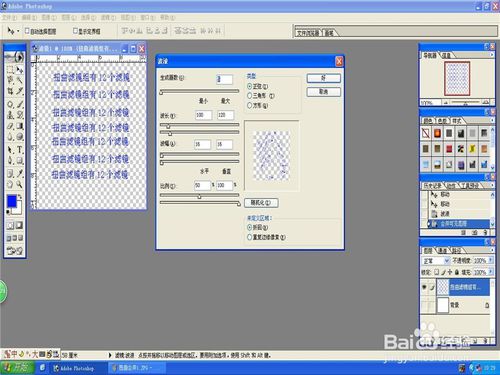Select the 波浪 history state

pos(458,213)
